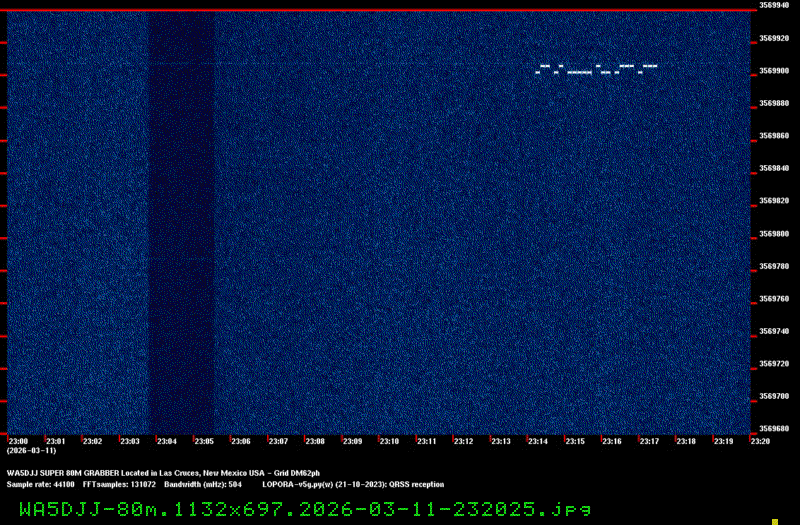Click the (2026-03-11) date label
Viewport: 800px width, 525px height.
point(32,451)
